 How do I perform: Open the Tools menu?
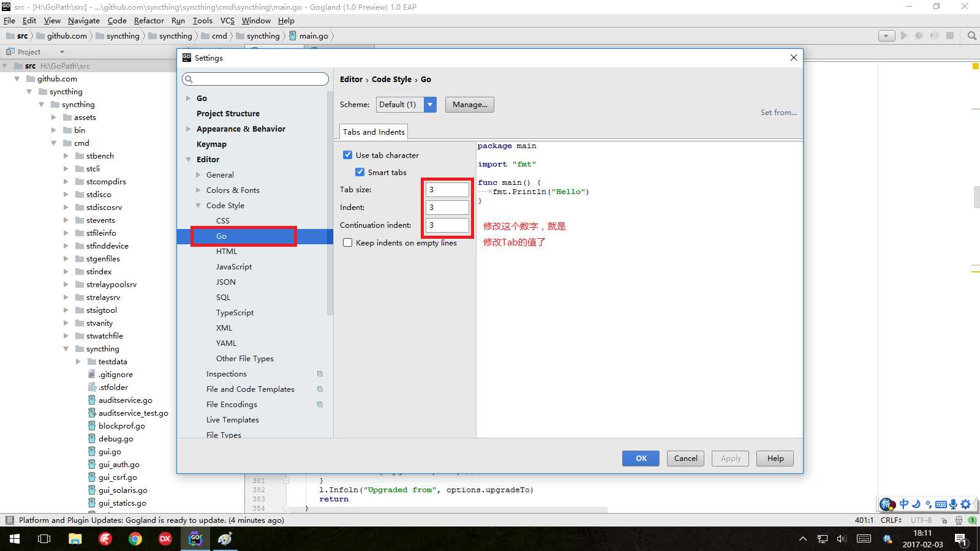(203, 20)
